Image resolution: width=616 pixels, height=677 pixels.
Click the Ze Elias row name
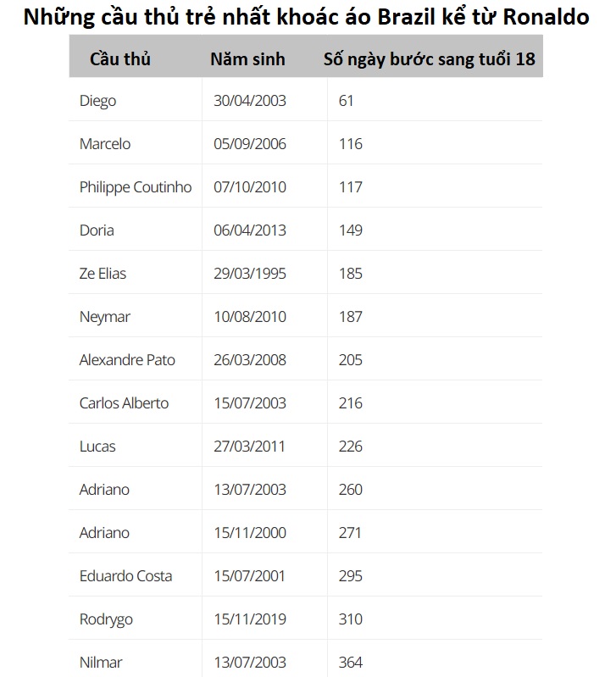pyautogui.click(x=103, y=274)
